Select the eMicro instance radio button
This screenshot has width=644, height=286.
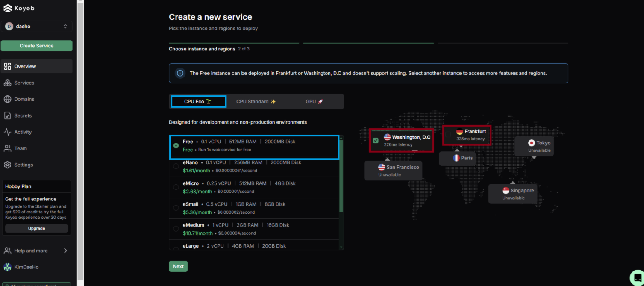point(176,187)
